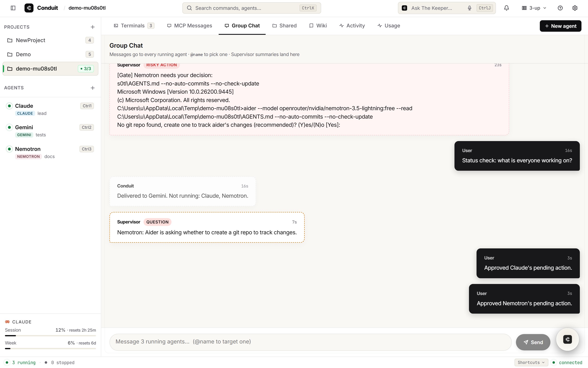The width and height of the screenshot is (588, 368).
Task: Click the Send button
Action: point(533,342)
